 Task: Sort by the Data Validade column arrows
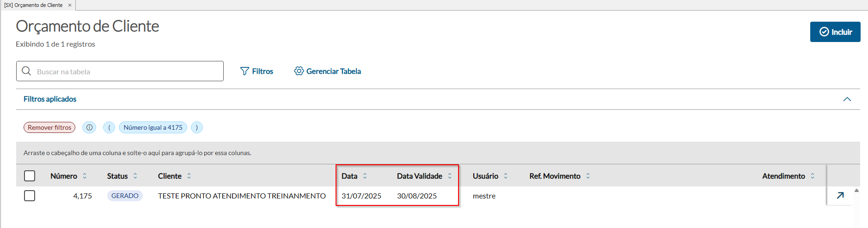click(450, 176)
